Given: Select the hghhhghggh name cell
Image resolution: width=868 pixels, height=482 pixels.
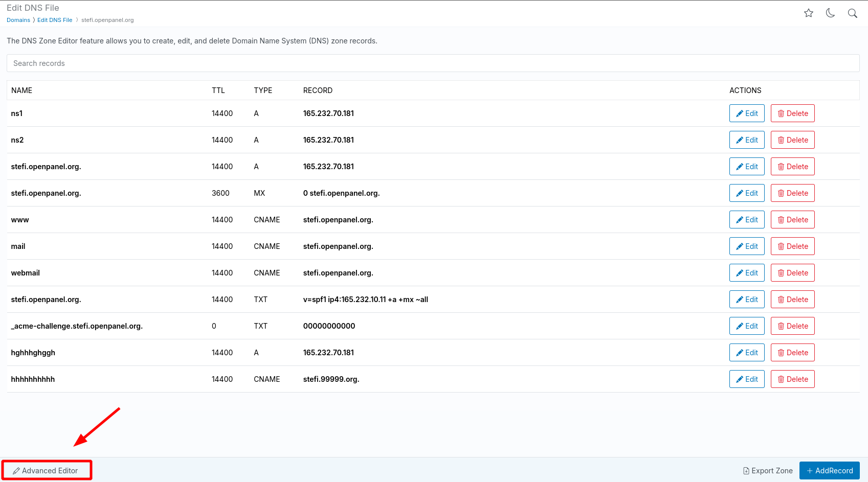Looking at the screenshot, I should point(33,353).
